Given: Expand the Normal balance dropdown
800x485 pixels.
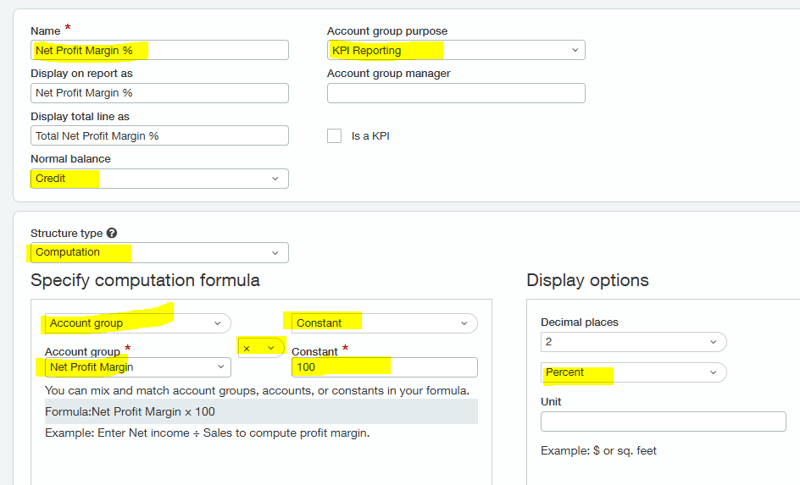Looking at the screenshot, I should pyautogui.click(x=160, y=178).
